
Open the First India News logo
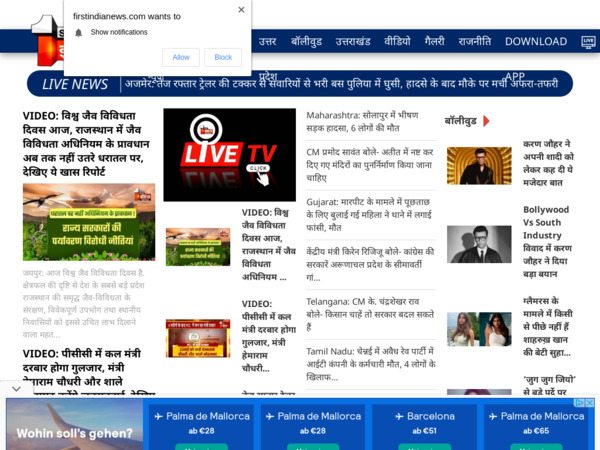[48, 41]
